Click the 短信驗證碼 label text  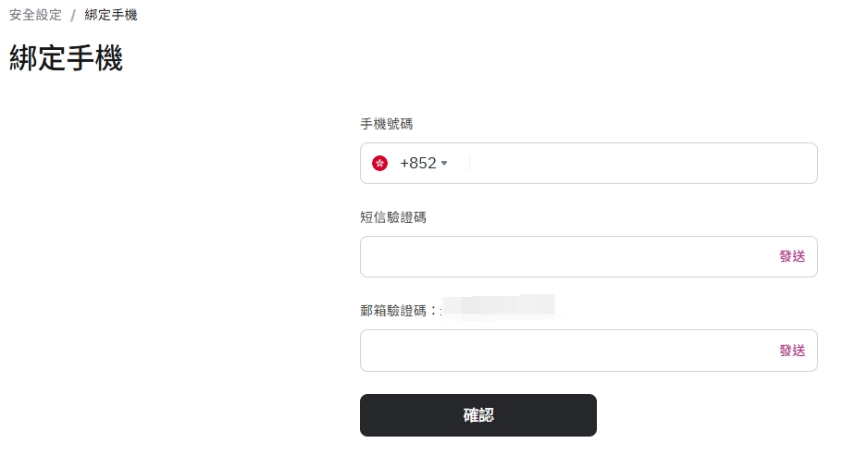pyautogui.click(x=393, y=217)
